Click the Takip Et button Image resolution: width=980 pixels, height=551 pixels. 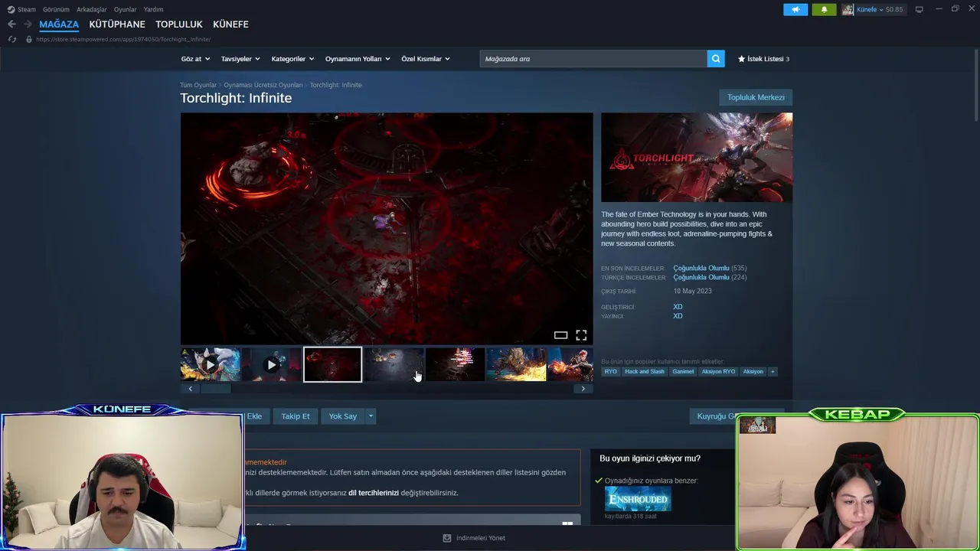296,416
